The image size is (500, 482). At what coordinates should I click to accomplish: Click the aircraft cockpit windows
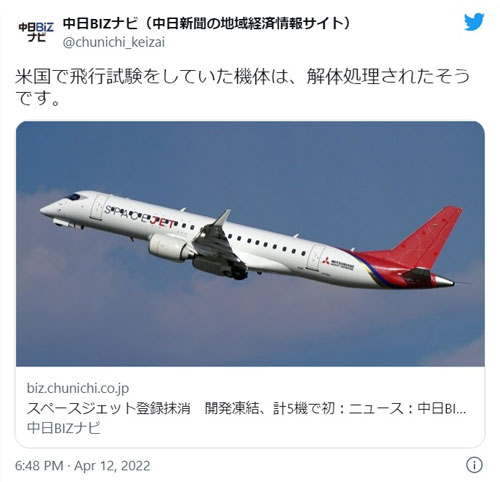[x=74, y=197]
